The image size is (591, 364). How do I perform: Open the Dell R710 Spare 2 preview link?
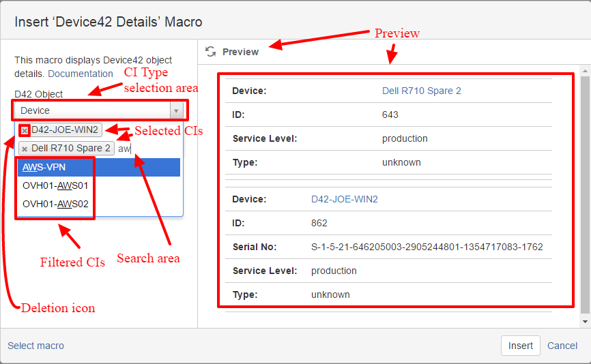pos(421,91)
